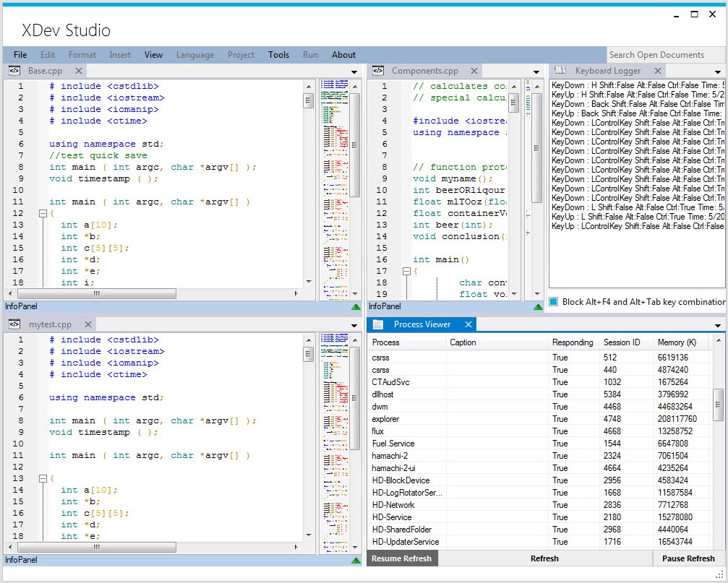Open the Tools menu

[x=278, y=55]
